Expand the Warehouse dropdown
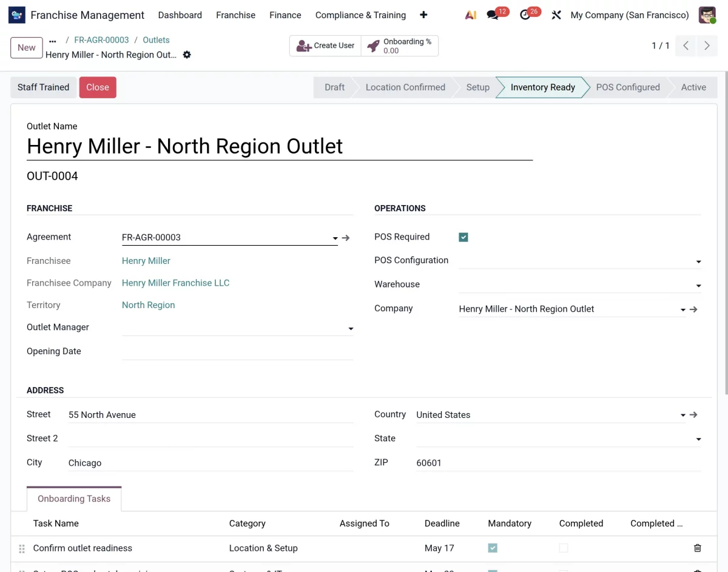728x572 pixels. pos(698,286)
